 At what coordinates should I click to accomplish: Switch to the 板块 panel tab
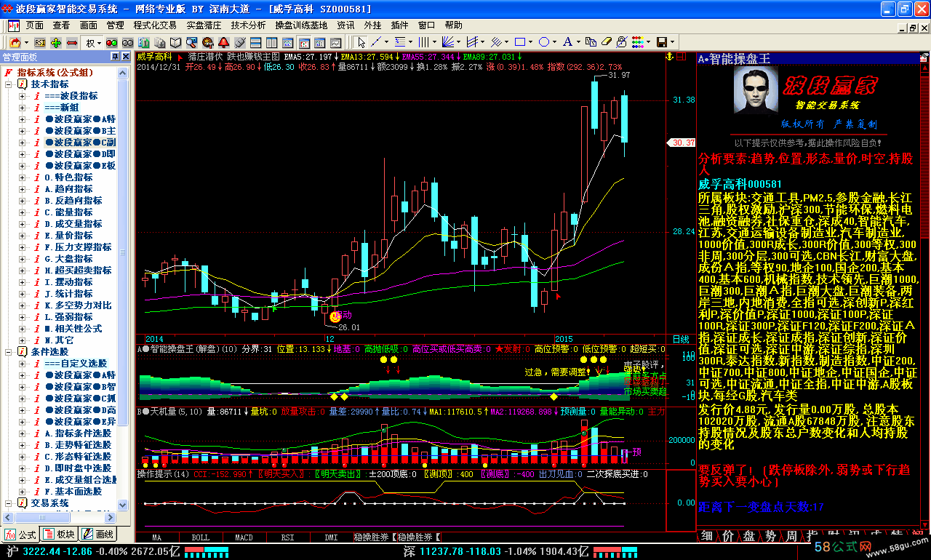pyautogui.click(x=59, y=534)
